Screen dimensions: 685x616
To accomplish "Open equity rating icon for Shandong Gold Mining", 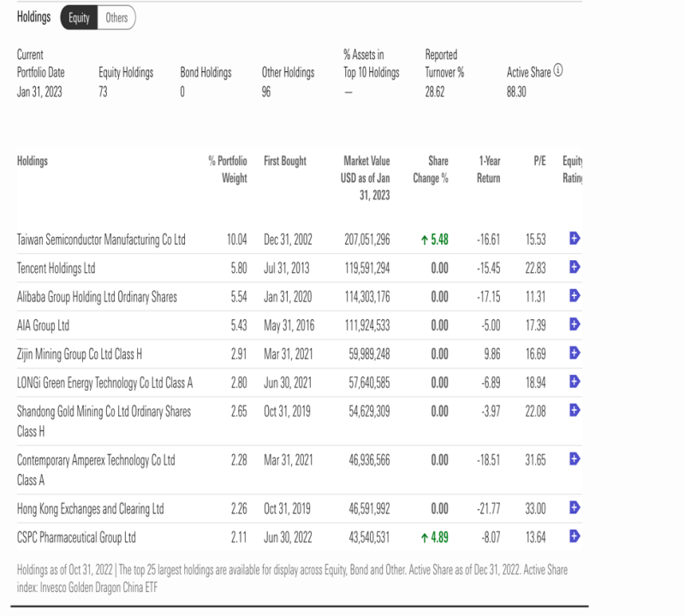I will (x=575, y=410).
